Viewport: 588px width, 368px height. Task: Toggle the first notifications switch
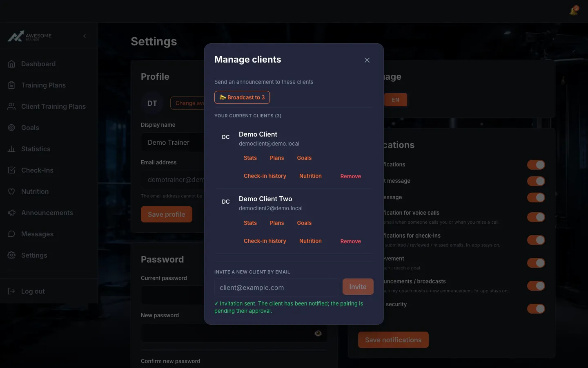click(x=536, y=165)
